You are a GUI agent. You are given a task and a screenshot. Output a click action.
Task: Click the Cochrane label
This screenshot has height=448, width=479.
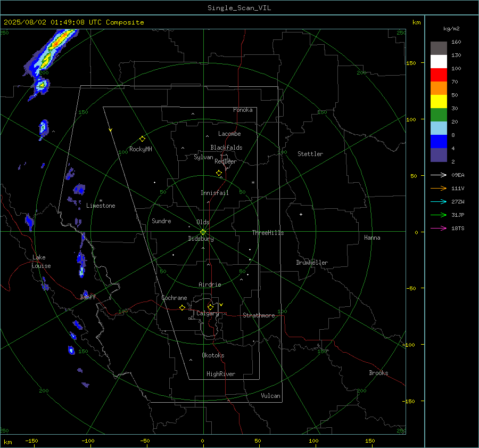pyautogui.click(x=174, y=298)
